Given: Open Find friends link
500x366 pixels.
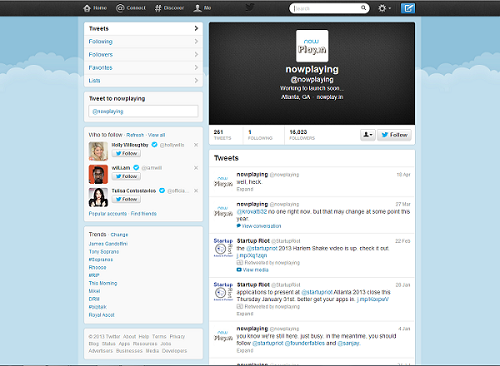Looking at the screenshot, I should point(144,214).
